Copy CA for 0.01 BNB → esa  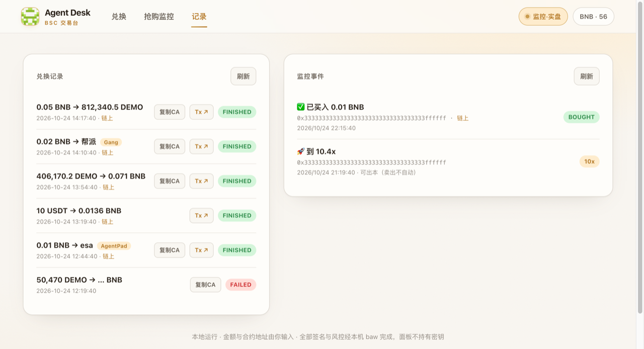tap(170, 250)
